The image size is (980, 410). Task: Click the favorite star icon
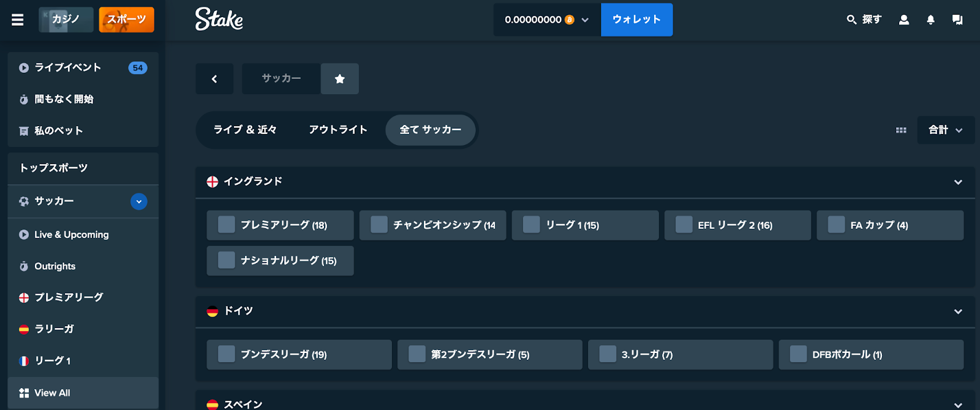[x=340, y=79]
